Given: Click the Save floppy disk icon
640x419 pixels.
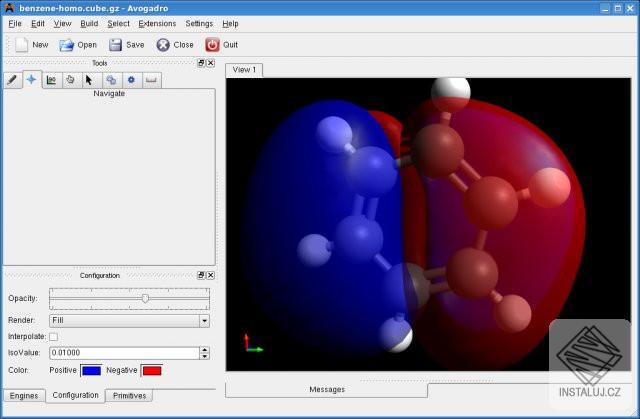Looking at the screenshot, I should [x=115, y=45].
